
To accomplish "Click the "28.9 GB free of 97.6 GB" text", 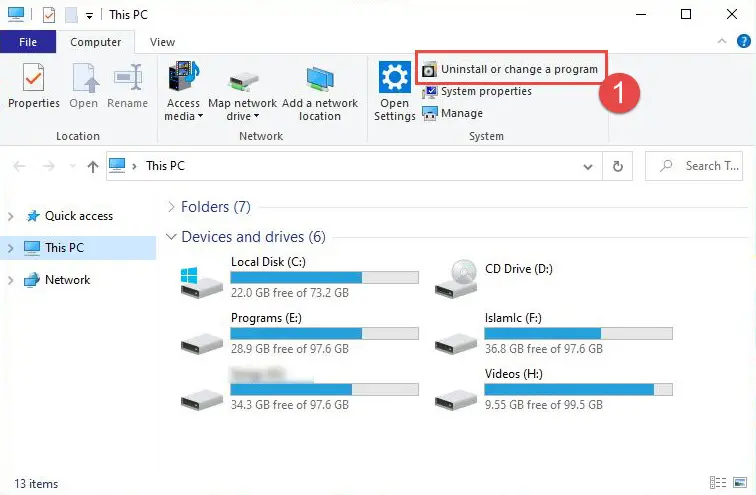I will pyautogui.click(x=290, y=348).
